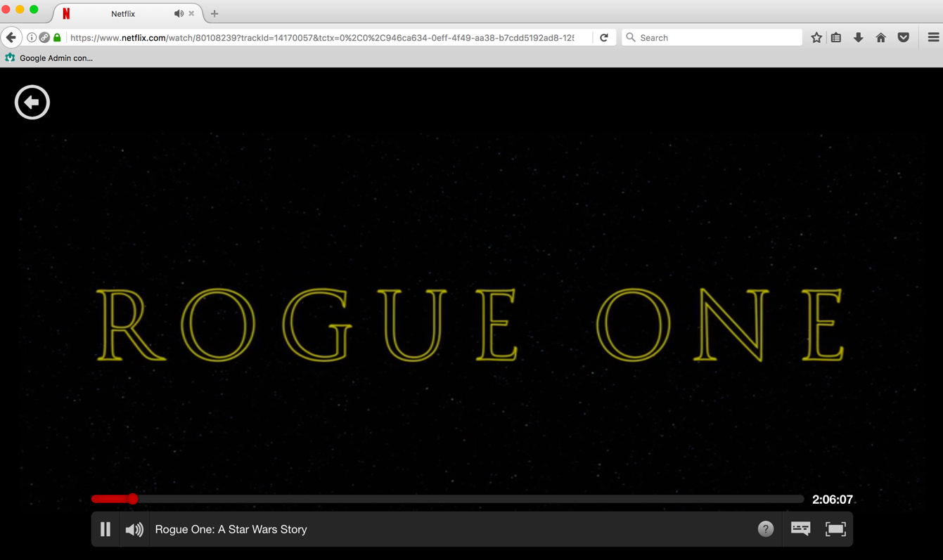Open Google Admin con... bookmark

point(49,58)
